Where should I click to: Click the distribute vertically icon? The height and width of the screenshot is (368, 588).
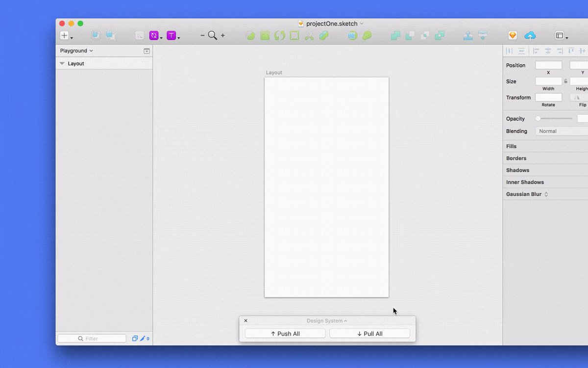coord(521,51)
